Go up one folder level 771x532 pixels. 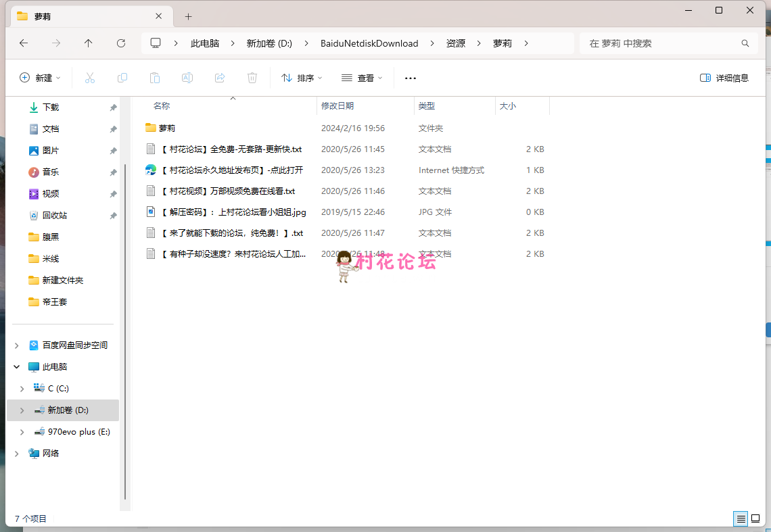pos(89,43)
